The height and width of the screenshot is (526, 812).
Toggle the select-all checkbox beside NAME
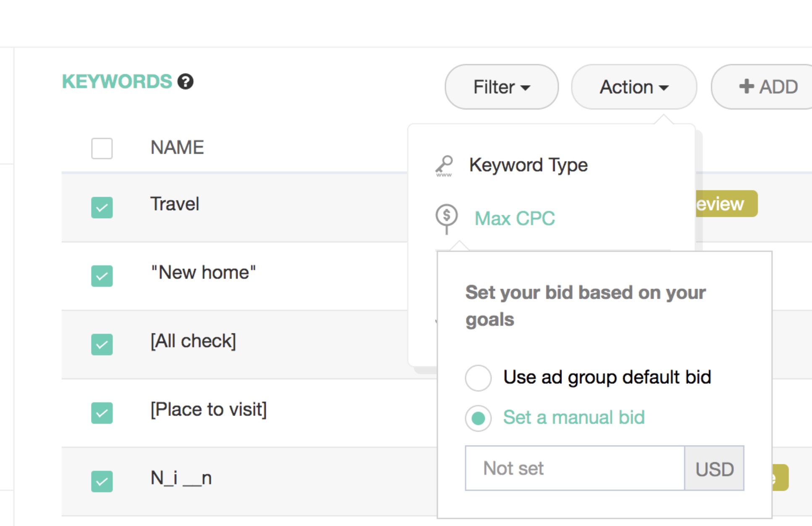coord(102,148)
